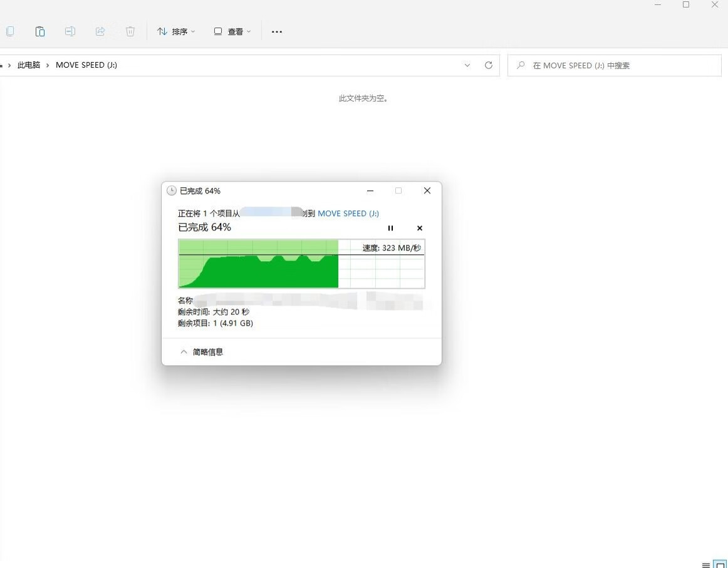728x568 pixels.
Task: Switch to large thumbnails view icon
Action: point(720,565)
